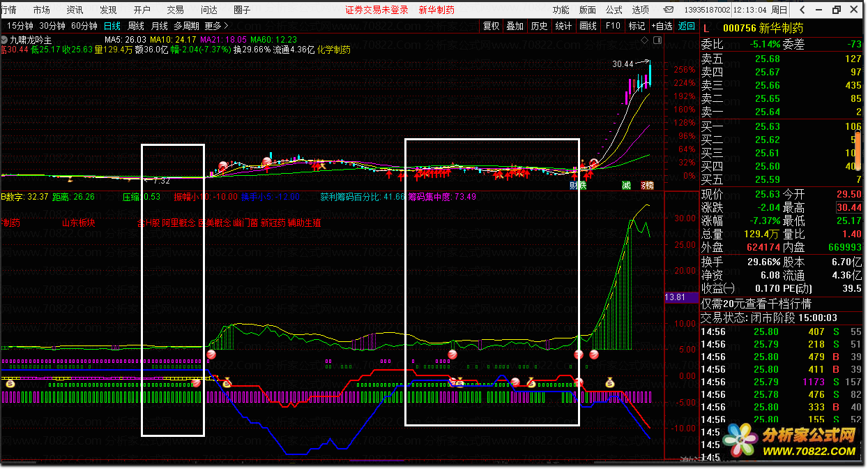Screen dimensions: 868x469
Task: Expand the 更多 periods dropdown
Action: (x=217, y=26)
